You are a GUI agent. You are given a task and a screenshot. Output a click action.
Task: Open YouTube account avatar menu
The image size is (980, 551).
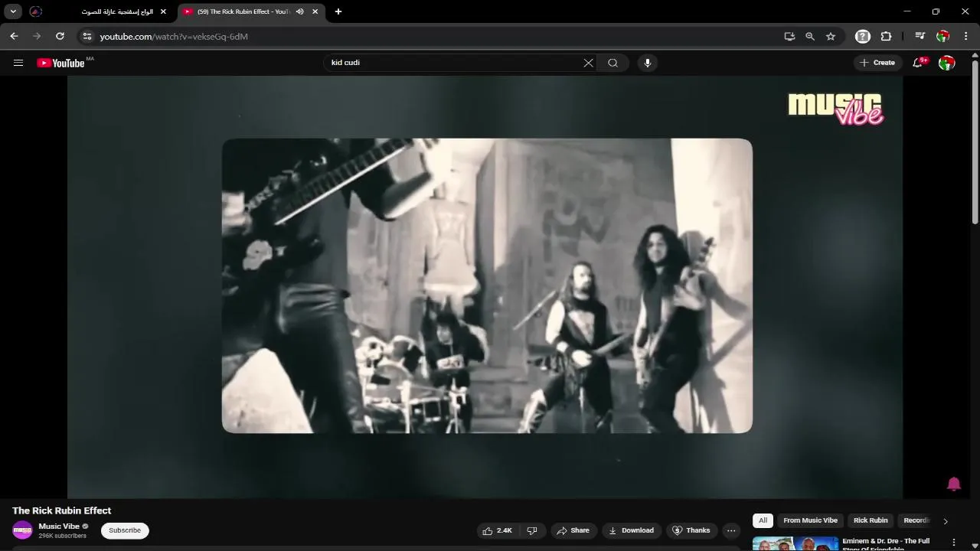[x=947, y=63]
